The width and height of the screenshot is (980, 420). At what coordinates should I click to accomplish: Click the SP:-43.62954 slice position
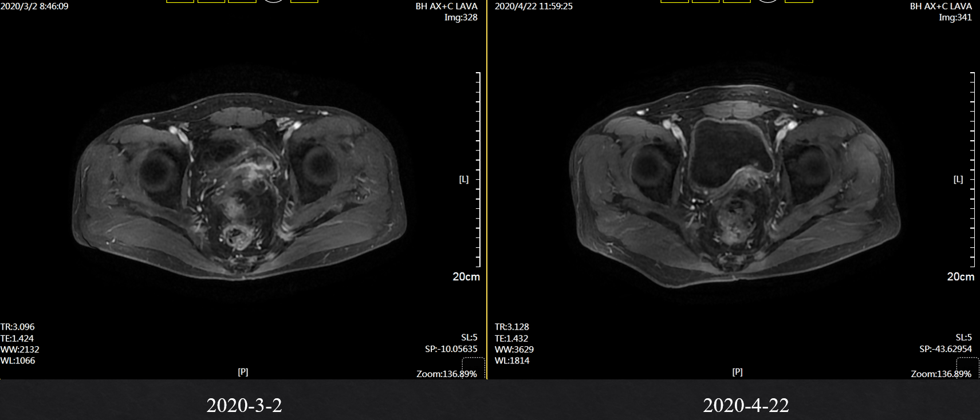tap(946, 348)
